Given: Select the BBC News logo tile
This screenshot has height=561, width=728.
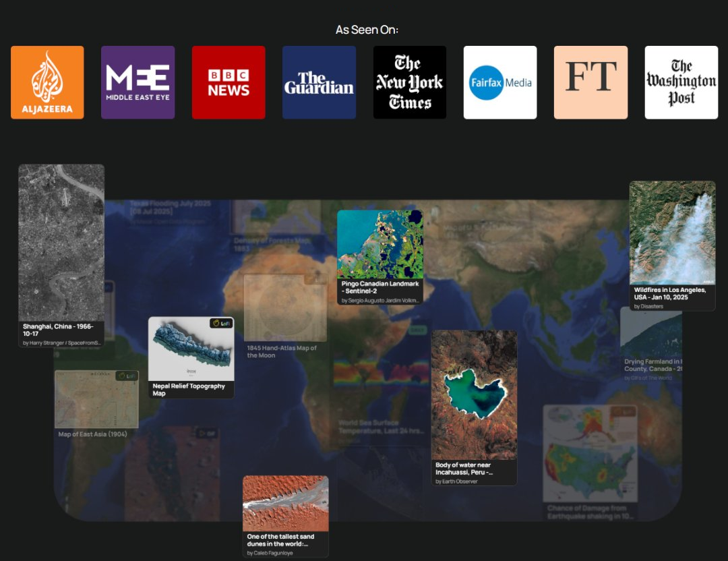Looking at the screenshot, I should click(x=229, y=82).
